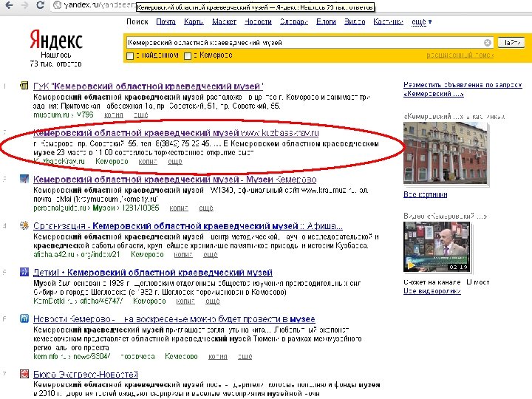532x399 pixels.
Task: Click the green afisha.a42.ru URL line
Action: [77, 254]
